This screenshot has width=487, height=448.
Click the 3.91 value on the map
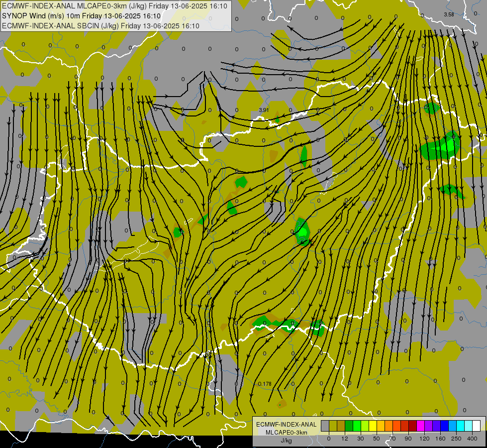264,110
